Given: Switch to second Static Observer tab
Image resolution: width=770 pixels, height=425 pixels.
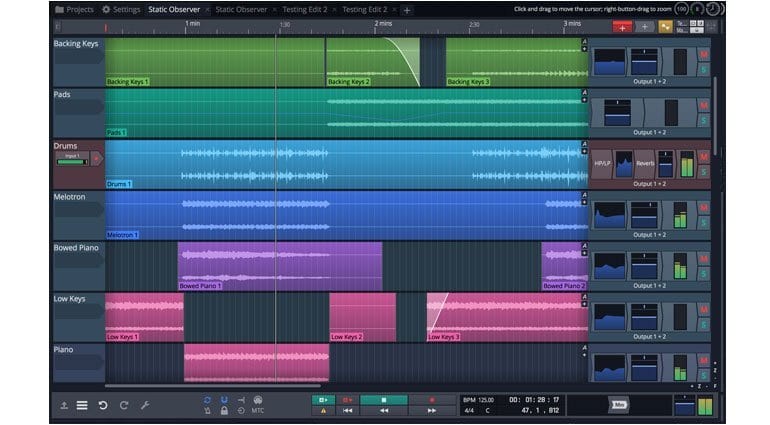Looking at the screenshot, I should (241, 9).
